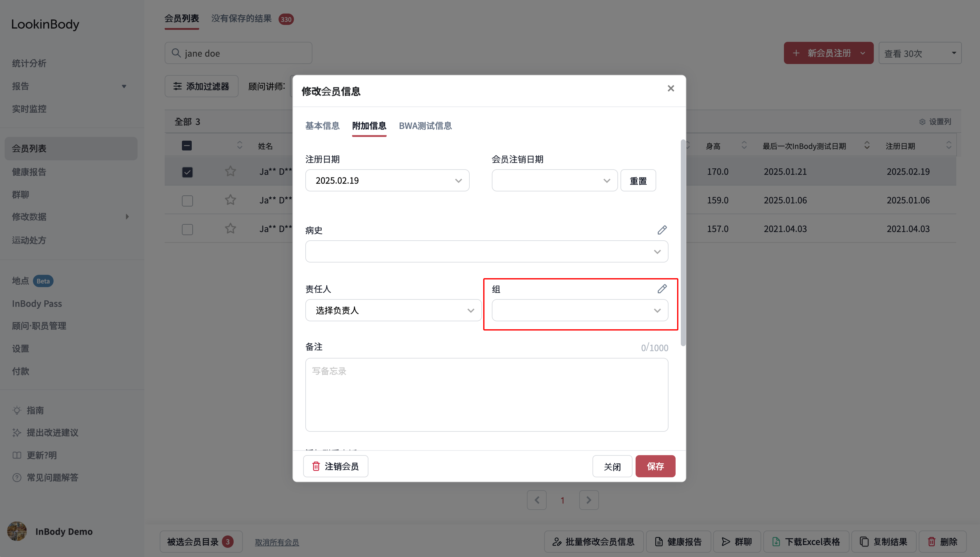Check the member row dated 2021.04.03
Image resolution: width=980 pixels, height=557 pixels.
tap(187, 229)
